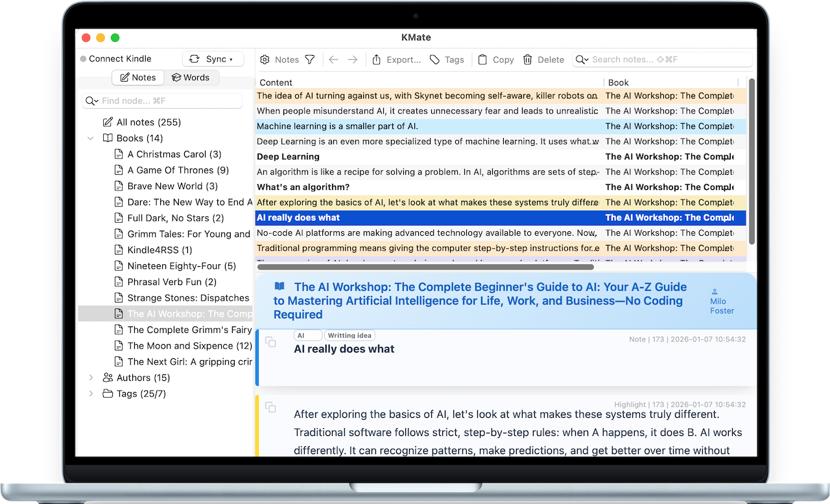Click the filter funnel icon in toolbar

tap(310, 60)
